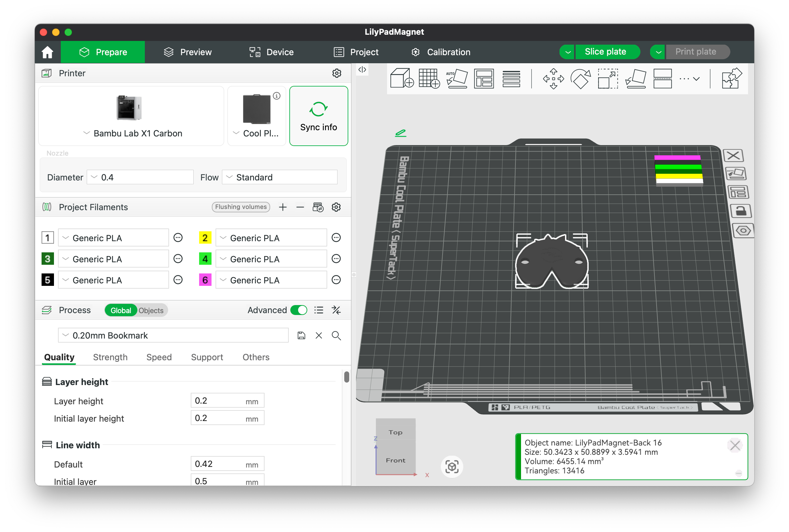This screenshot has width=789, height=532.
Task: Click the plate lock icon
Action: click(741, 211)
